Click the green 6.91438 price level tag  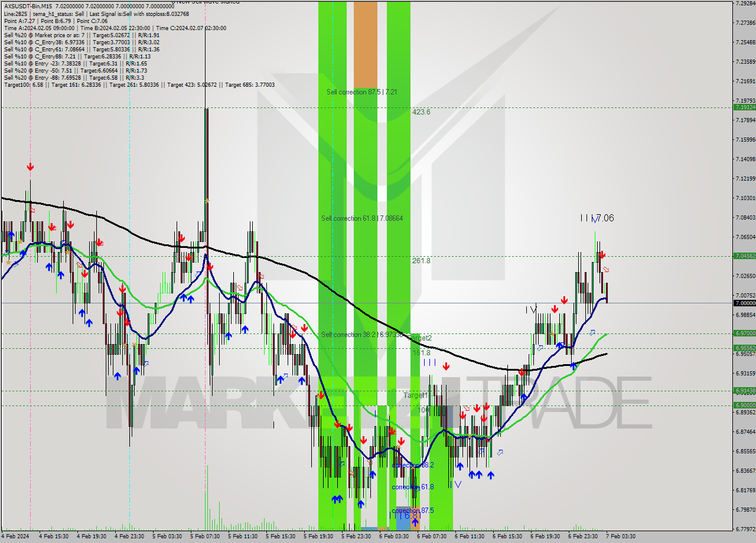pyautogui.click(x=744, y=391)
